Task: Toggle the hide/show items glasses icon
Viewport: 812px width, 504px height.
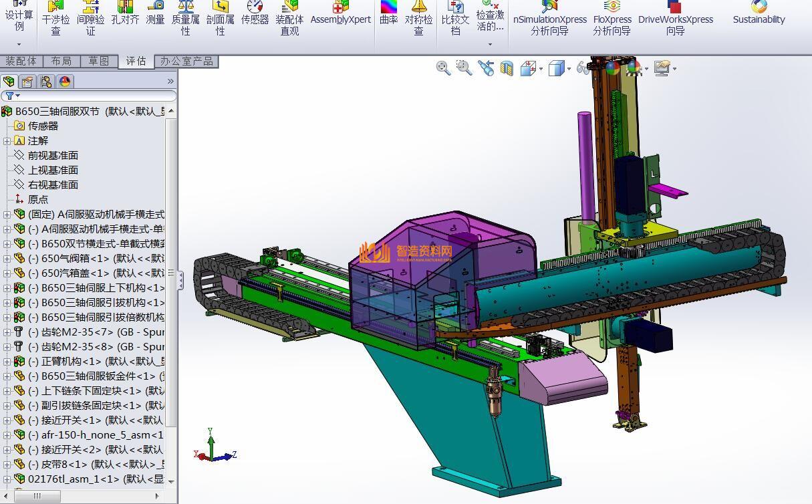Action: tap(583, 68)
